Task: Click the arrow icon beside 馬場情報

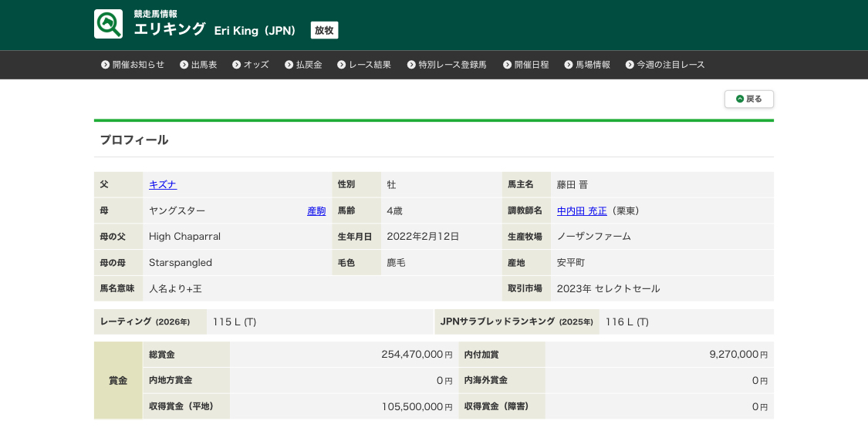Action: click(569, 65)
